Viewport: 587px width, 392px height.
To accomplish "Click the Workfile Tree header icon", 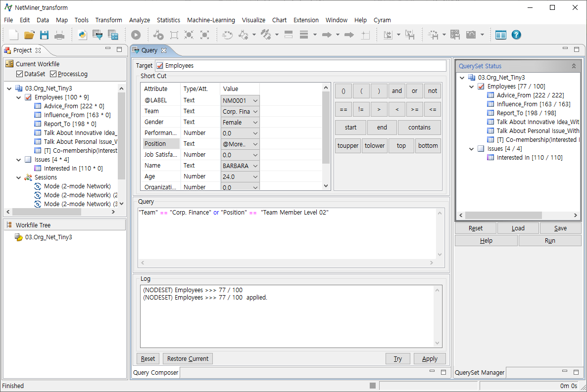I will click(x=9, y=225).
